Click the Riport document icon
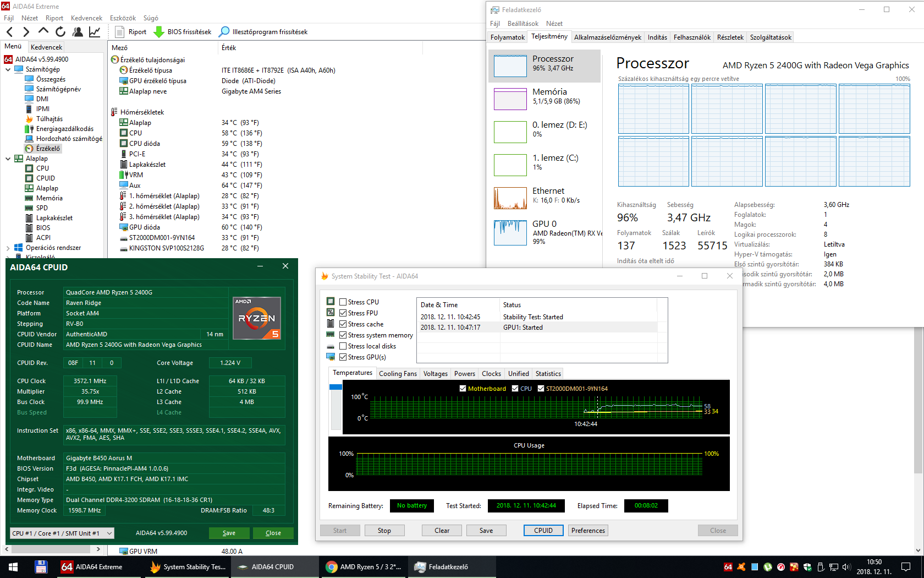The height and width of the screenshot is (578, 924). 119,32
